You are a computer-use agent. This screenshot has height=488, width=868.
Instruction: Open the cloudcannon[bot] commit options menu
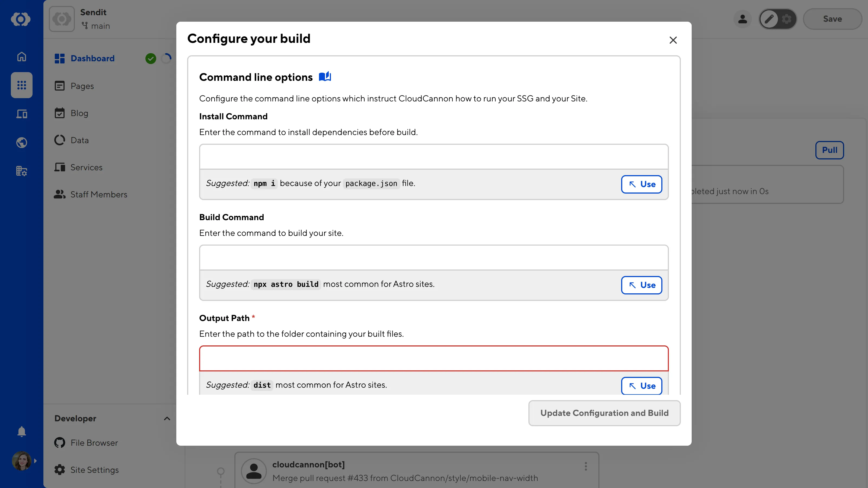[x=586, y=466]
